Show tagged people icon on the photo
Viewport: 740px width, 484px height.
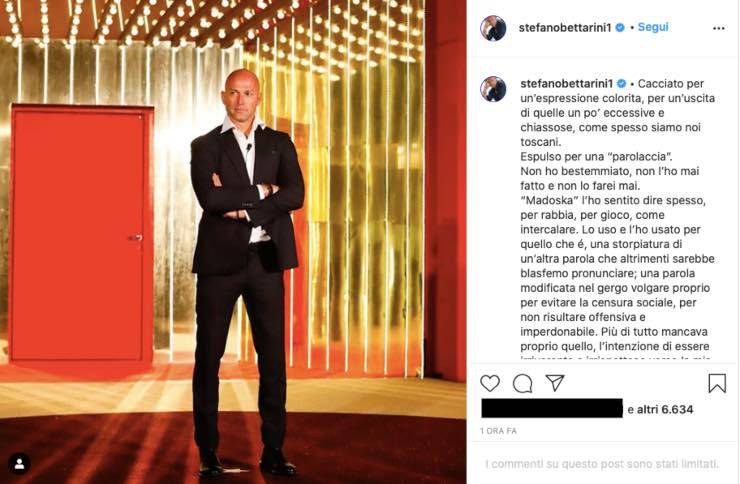[19, 464]
